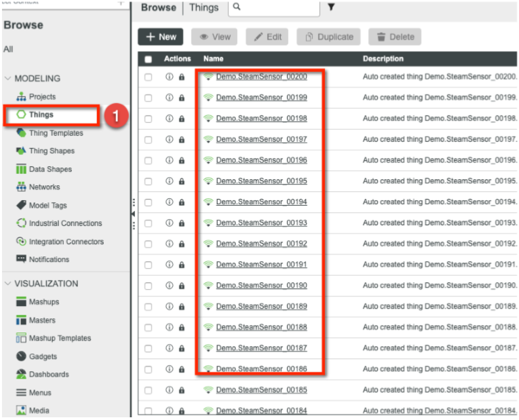The height and width of the screenshot is (420, 519).
Task: Open Demo.SteamSensor_00200 link
Action: [x=261, y=77]
